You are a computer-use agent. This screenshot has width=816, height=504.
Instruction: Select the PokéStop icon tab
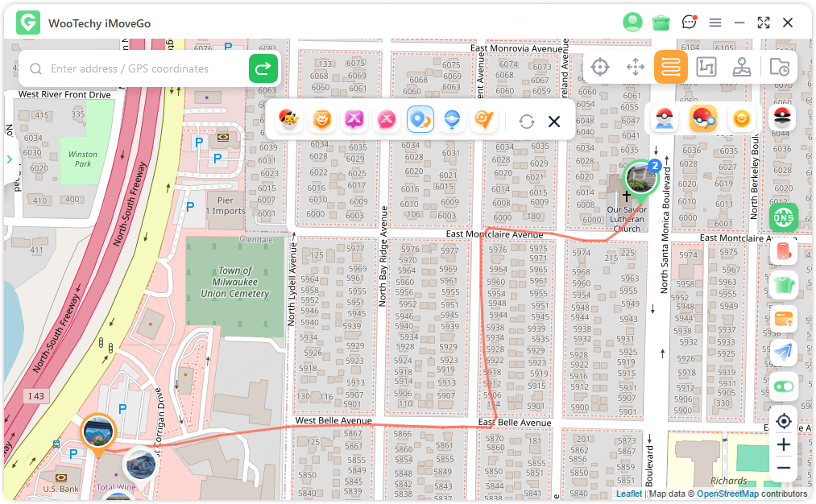tap(453, 121)
